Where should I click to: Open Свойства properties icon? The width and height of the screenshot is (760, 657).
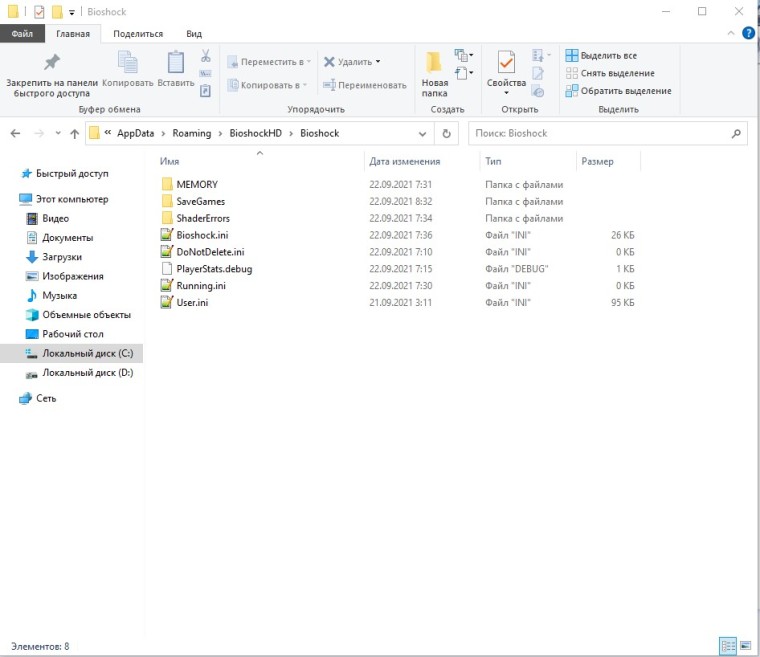506,64
